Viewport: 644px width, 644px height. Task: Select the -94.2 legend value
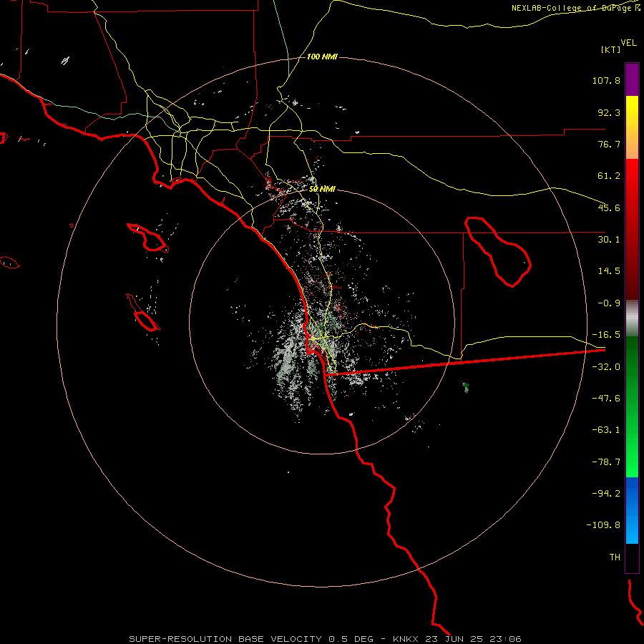[x=606, y=493]
